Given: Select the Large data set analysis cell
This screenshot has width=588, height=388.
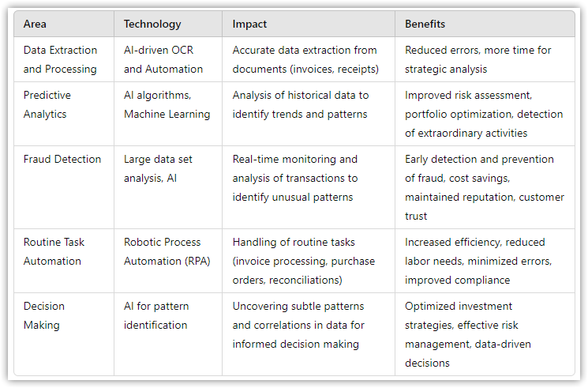Looking at the screenshot, I should click(x=168, y=187).
